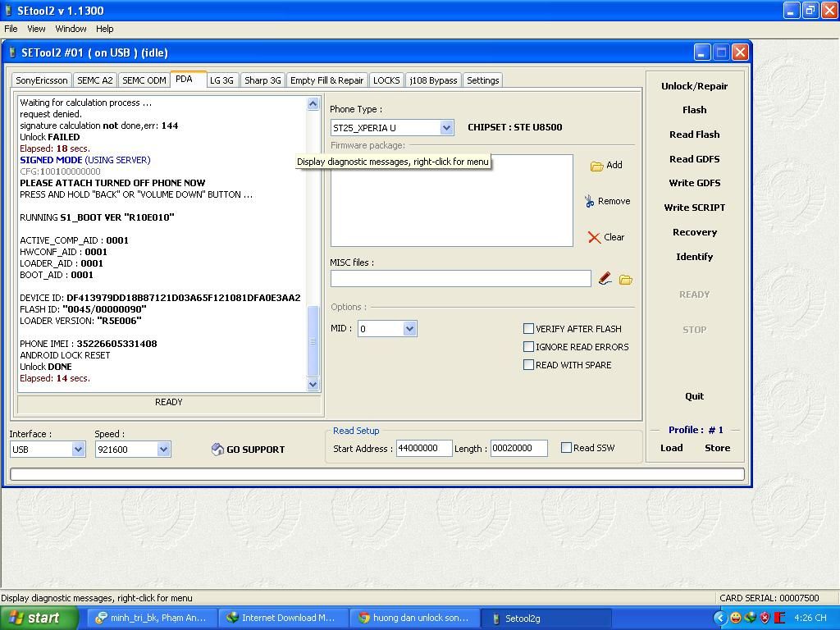Switch to the minh_tri_bk chat taskbar item
The image size is (840, 630).
click(152, 618)
